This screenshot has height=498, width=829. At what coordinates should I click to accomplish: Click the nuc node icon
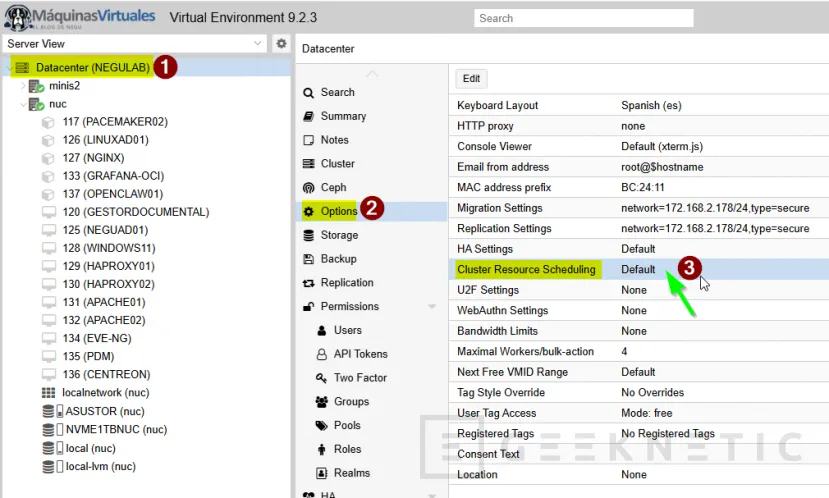coord(36,104)
